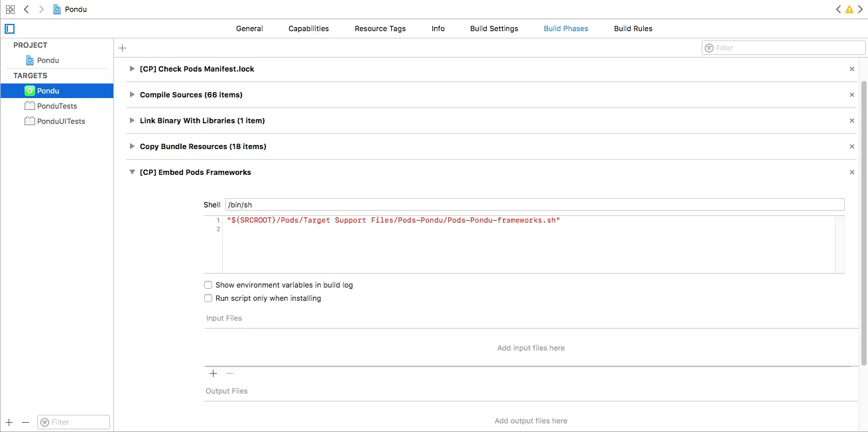Collapse the Embed Pods Frameworks phase
Image resolution: width=868 pixels, height=432 pixels.
point(133,172)
